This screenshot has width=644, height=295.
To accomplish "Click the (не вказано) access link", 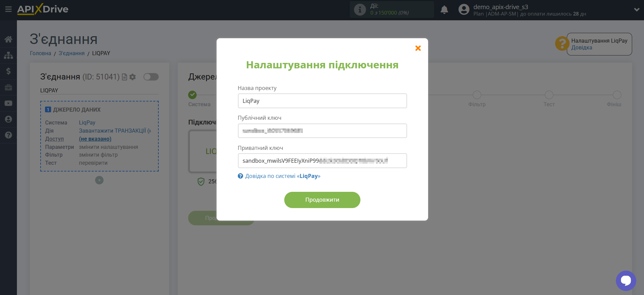I will 95,139.
